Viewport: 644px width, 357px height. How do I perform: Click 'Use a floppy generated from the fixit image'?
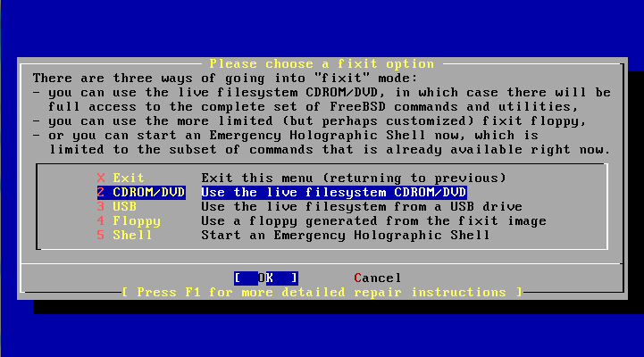(373, 221)
